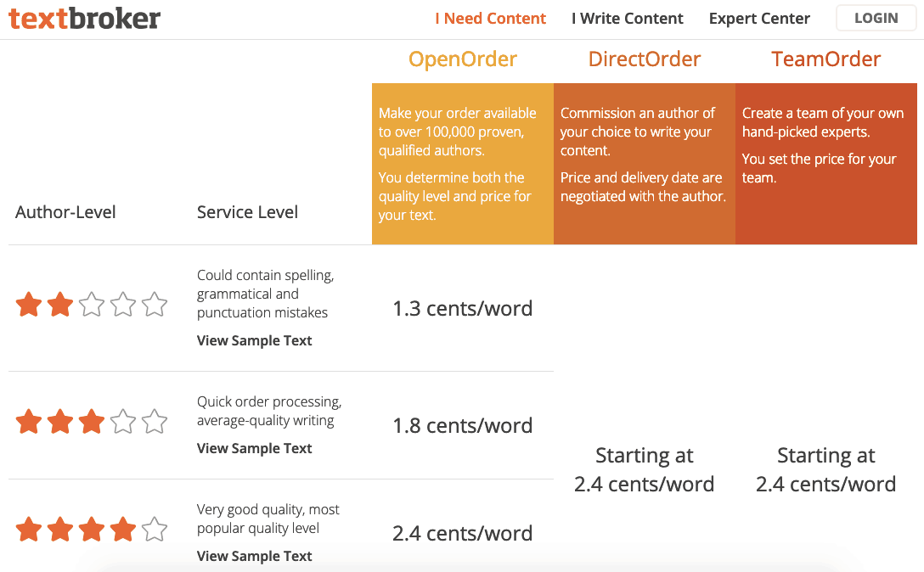924x572 pixels.
Task: View Sample Text for three-star level
Action: (x=254, y=448)
